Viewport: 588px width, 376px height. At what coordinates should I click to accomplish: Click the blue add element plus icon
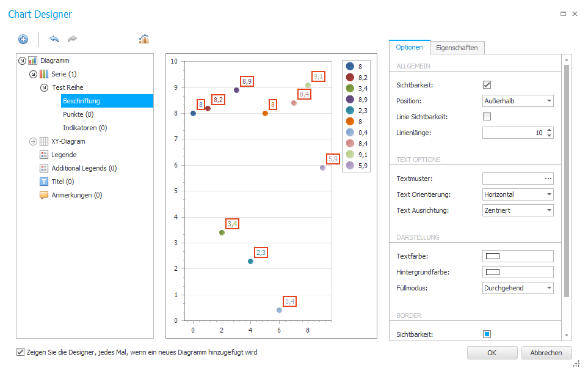point(23,39)
